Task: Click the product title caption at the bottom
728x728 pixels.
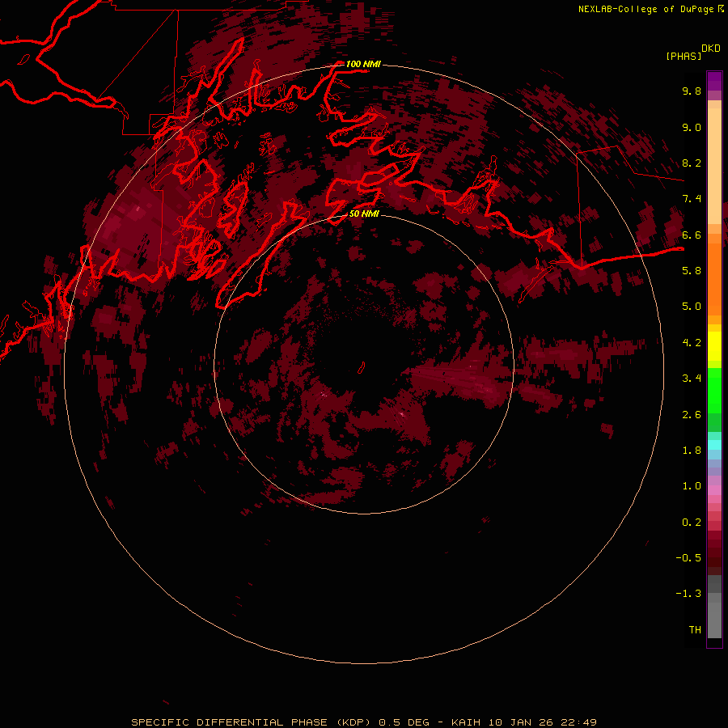Action: point(364,722)
